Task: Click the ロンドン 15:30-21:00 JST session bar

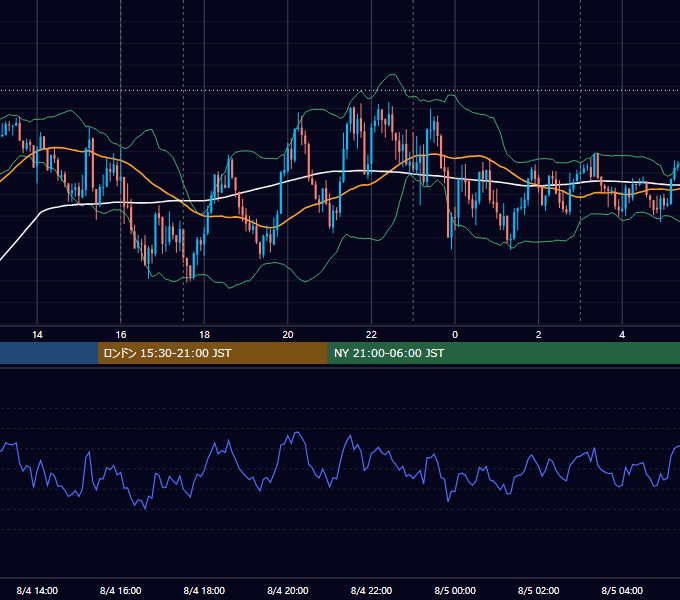Action: pyautogui.click(x=212, y=353)
